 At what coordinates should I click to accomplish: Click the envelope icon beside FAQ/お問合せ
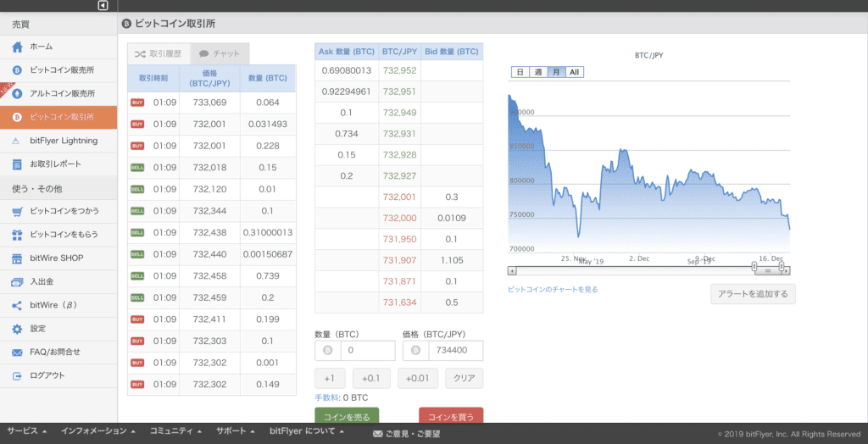(x=17, y=352)
